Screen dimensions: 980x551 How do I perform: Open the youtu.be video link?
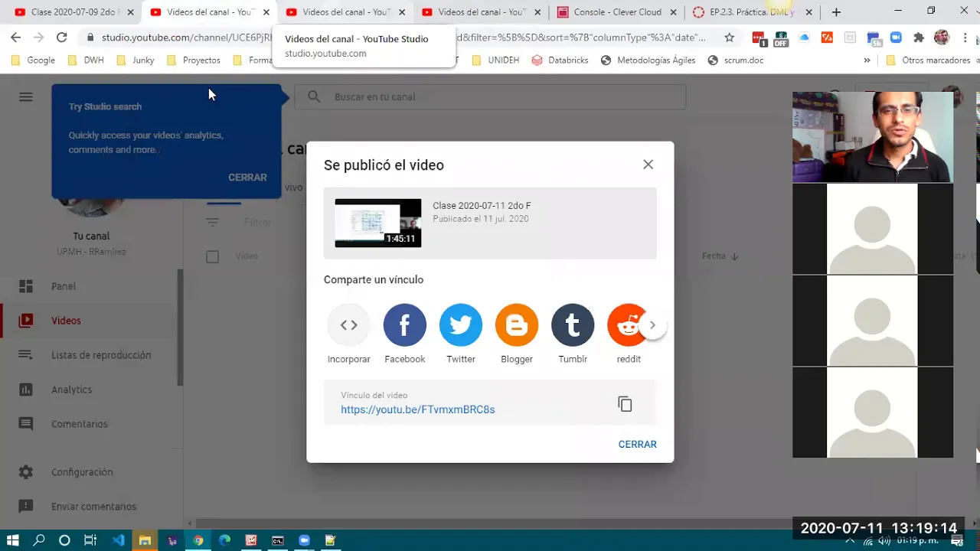[x=418, y=409]
